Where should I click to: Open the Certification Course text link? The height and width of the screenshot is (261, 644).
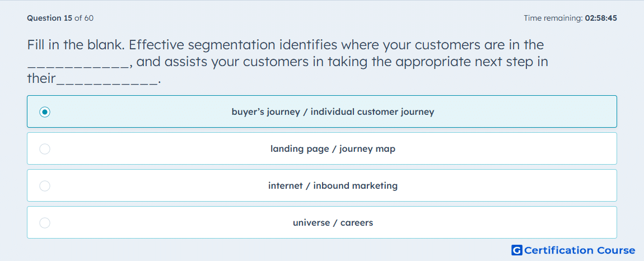[580, 250]
